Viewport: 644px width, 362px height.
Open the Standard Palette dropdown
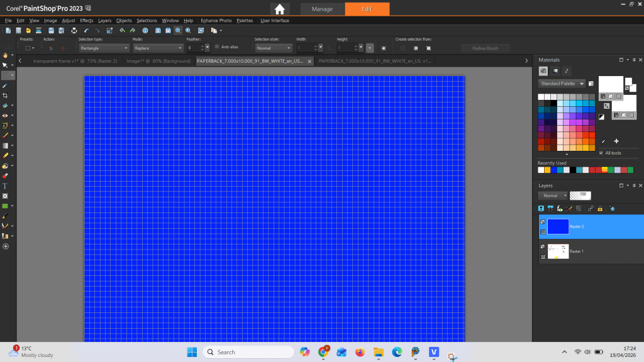[562, 84]
